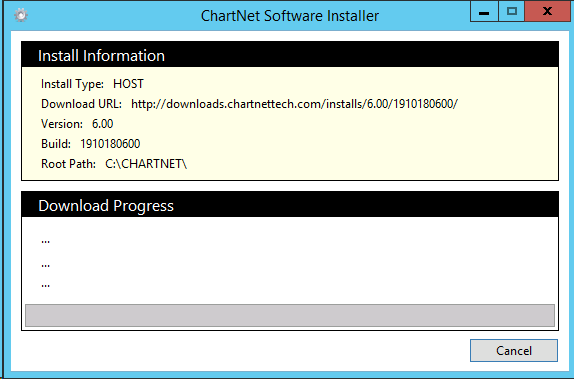Click the Download Progress header
574x379 pixels.
point(290,205)
